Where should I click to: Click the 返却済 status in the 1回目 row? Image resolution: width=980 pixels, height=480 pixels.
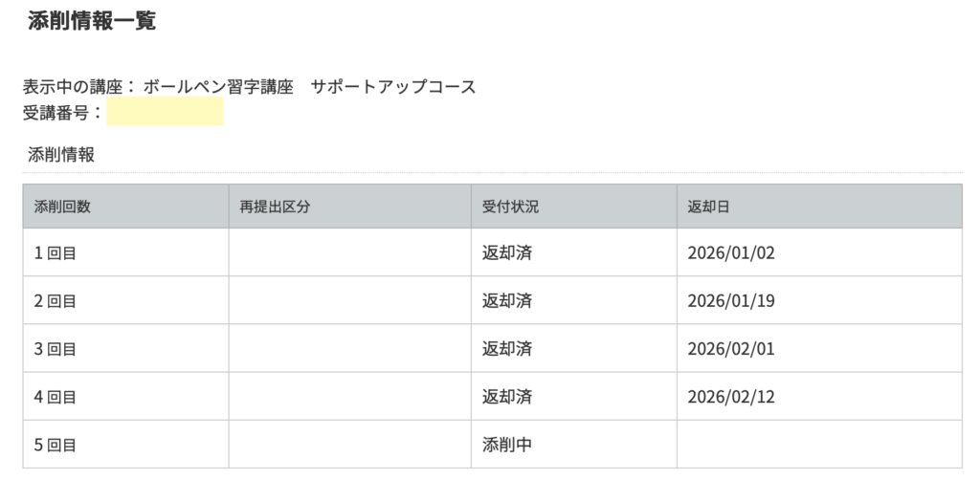coord(507,253)
